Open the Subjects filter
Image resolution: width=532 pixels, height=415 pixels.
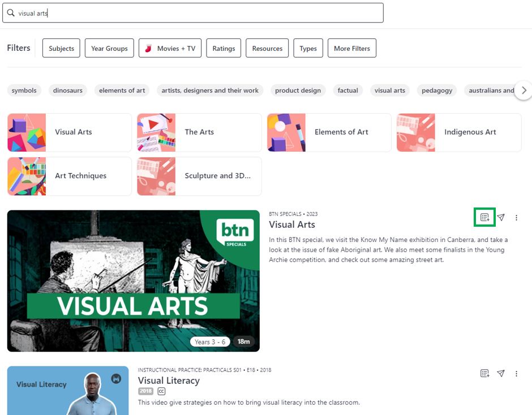[61, 48]
